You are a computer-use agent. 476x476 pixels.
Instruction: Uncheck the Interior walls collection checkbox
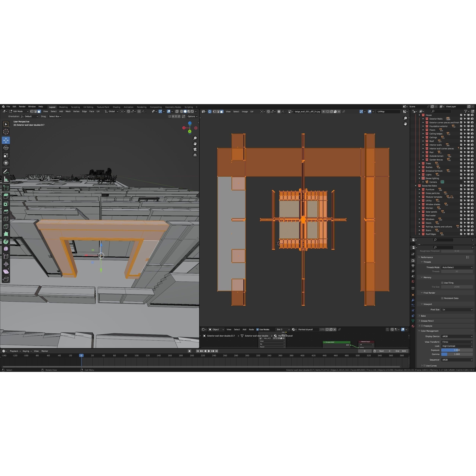[461, 145]
